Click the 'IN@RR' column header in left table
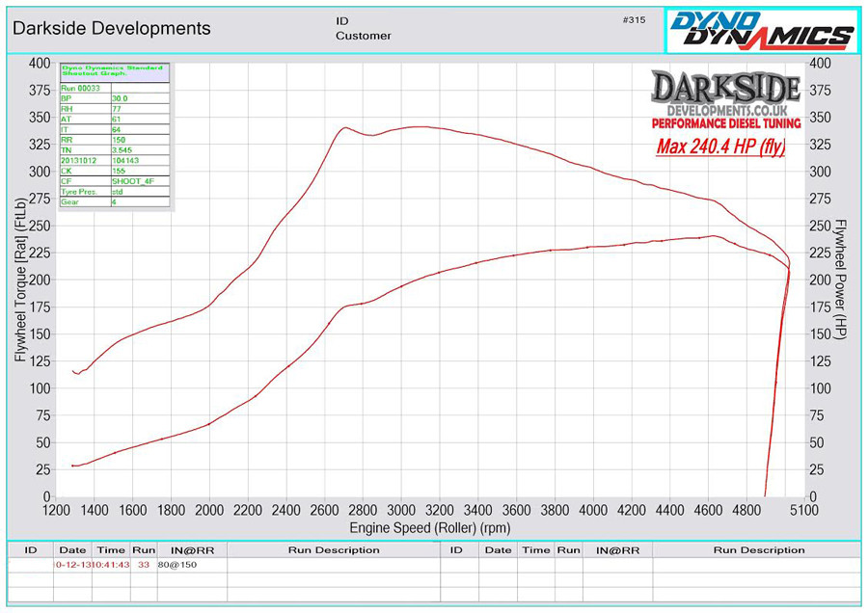The height and width of the screenshot is (613, 868). point(192,550)
